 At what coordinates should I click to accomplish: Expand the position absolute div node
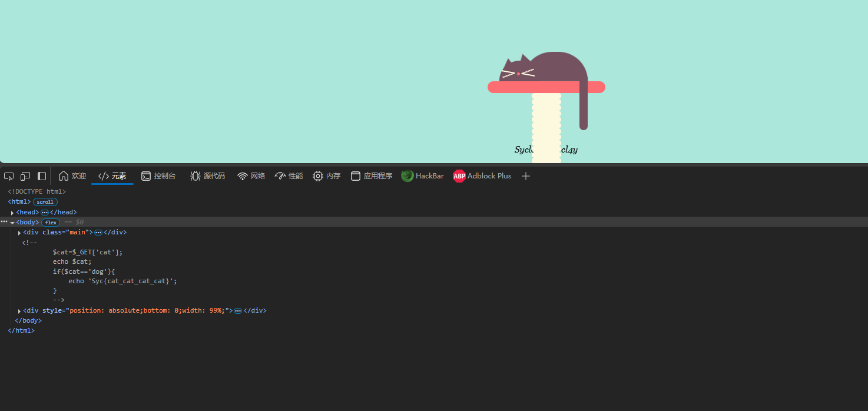coord(19,311)
